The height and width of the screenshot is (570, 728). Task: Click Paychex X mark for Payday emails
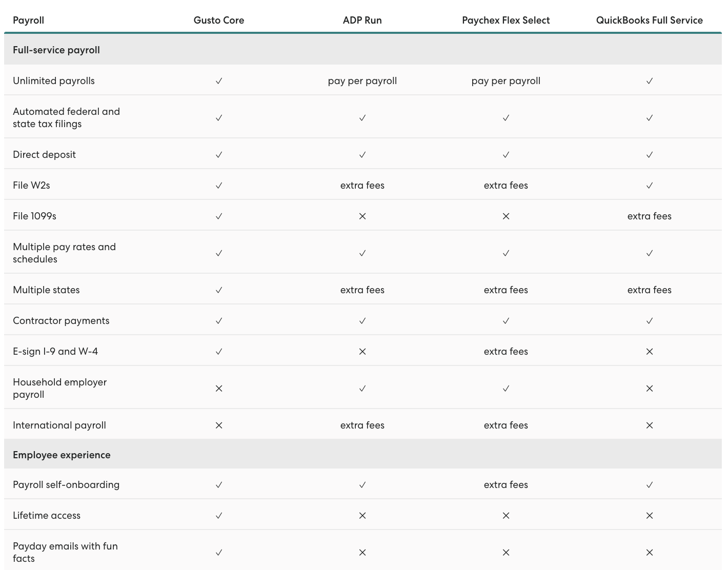coord(506,553)
